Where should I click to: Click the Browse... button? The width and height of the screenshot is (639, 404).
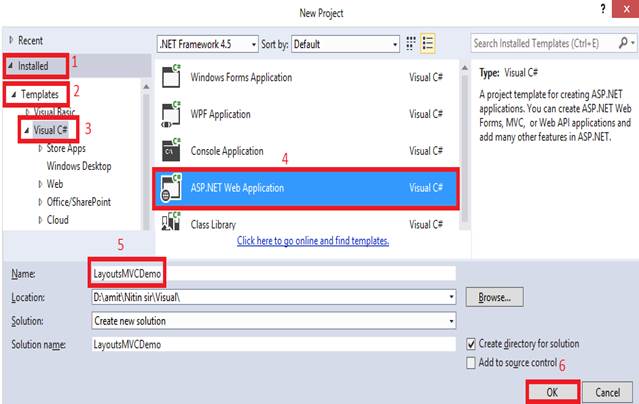click(494, 297)
